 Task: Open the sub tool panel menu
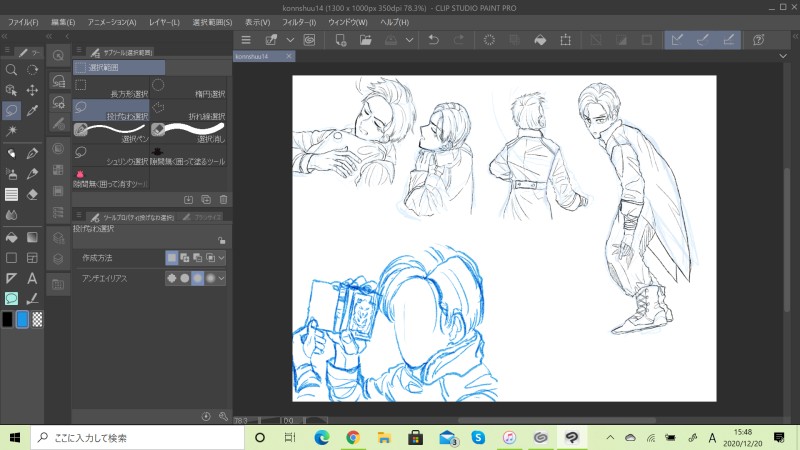tap(79, 50)
